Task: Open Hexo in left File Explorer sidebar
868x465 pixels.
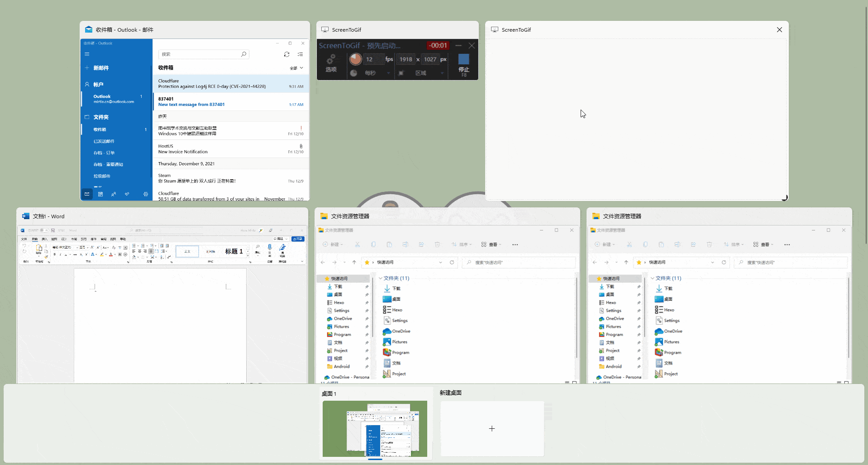Action: click(339, 302)
